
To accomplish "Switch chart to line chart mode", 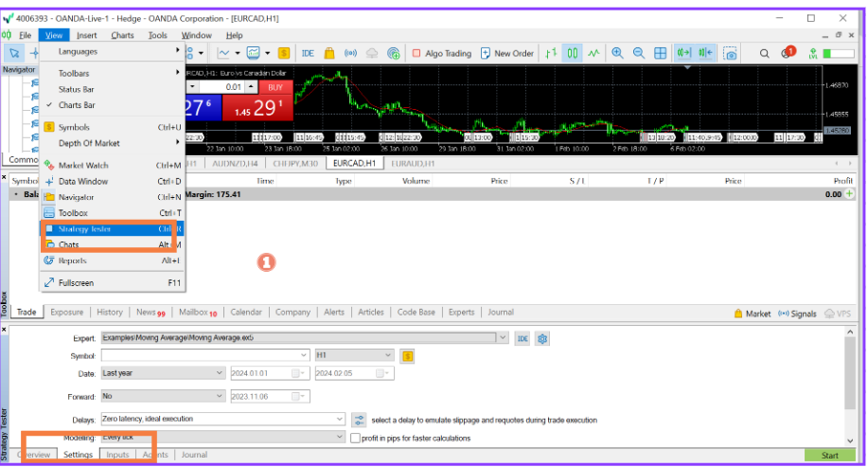I will coord(593,53).
